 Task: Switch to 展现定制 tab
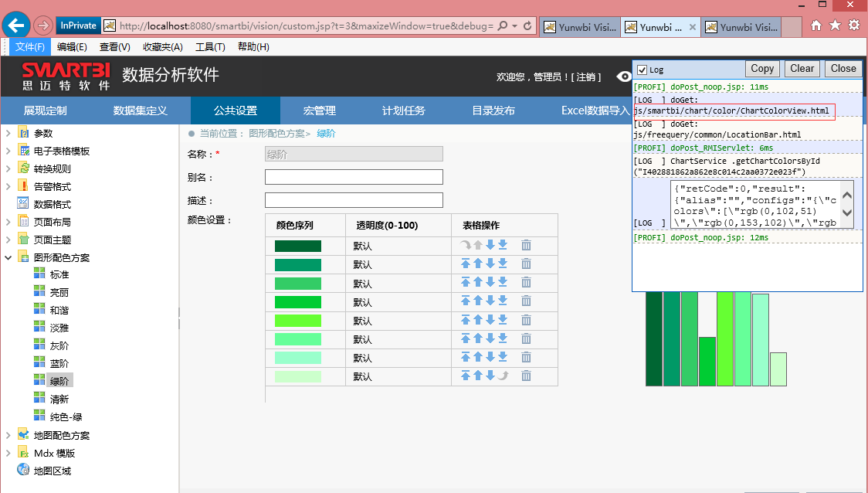tap(45, 110)
